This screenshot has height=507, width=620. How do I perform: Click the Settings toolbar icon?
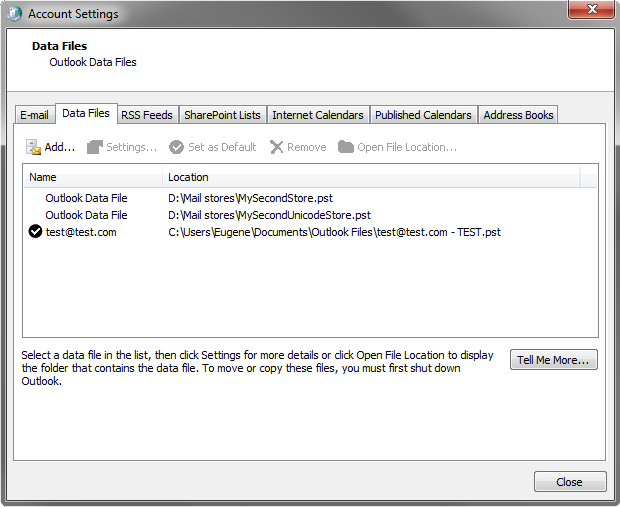tap(95, 147)
